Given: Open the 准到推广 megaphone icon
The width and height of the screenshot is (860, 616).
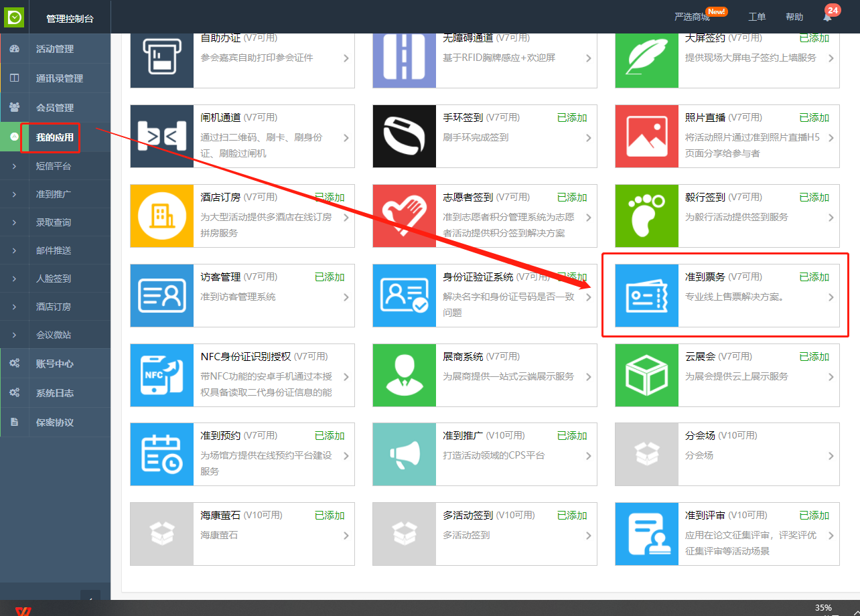Looking at the screenshot, I should pos(405,454).
